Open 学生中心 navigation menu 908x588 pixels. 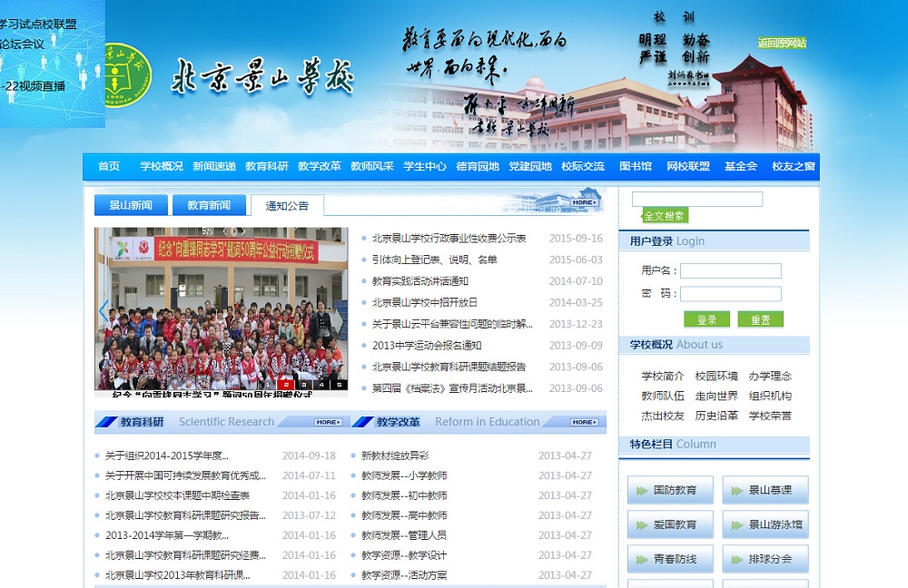[x=425, y=166]
